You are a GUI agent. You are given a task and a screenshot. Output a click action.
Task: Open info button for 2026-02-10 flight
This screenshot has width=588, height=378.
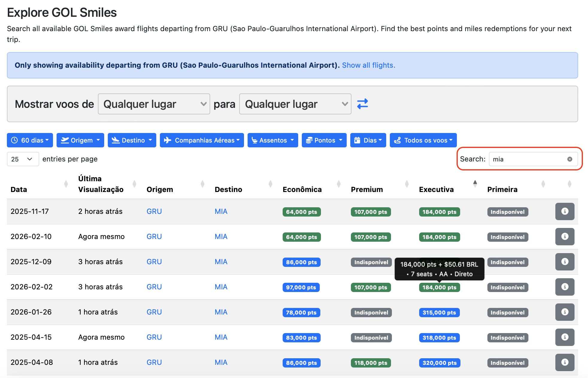coord(565,237)
